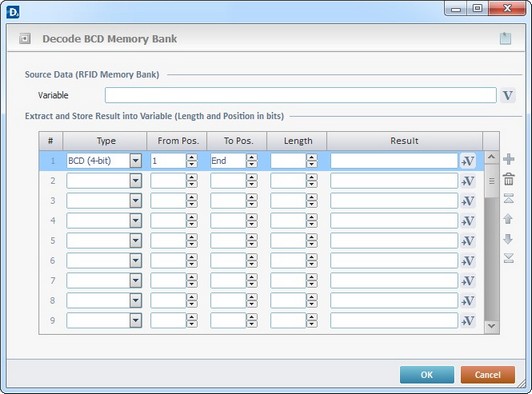Pick result variable for row 7
The height and width of the screenshot is (394, 532).
pos(468,281)
